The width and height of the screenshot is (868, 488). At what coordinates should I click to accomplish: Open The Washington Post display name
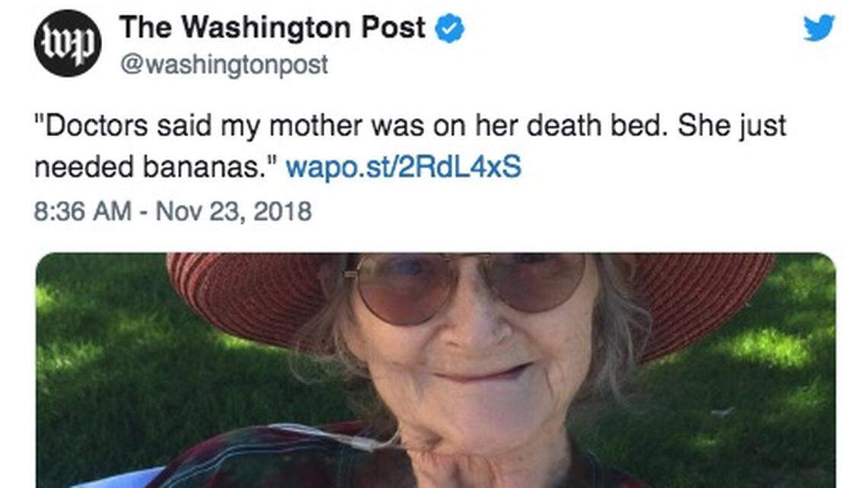click(x=272, y=29)
